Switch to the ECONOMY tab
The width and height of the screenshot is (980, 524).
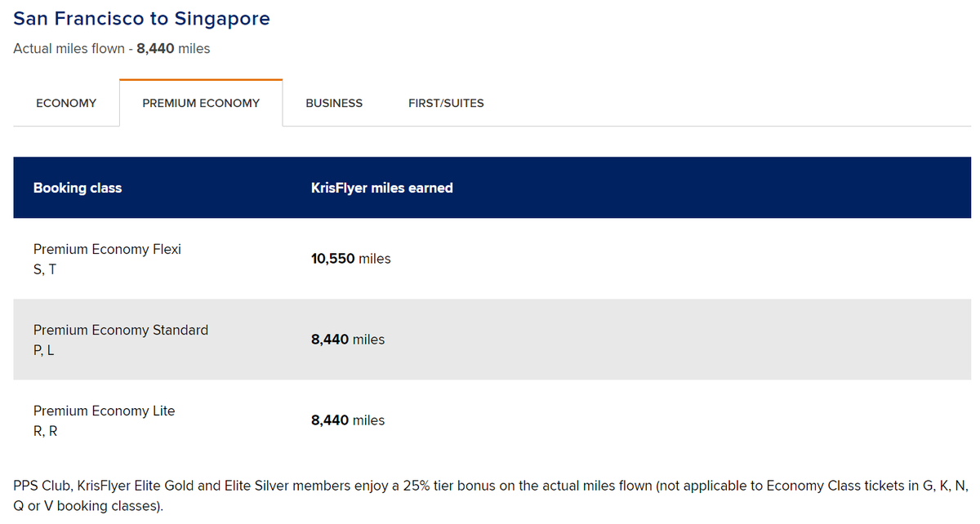pyautogui.click(x=66, y=103)
